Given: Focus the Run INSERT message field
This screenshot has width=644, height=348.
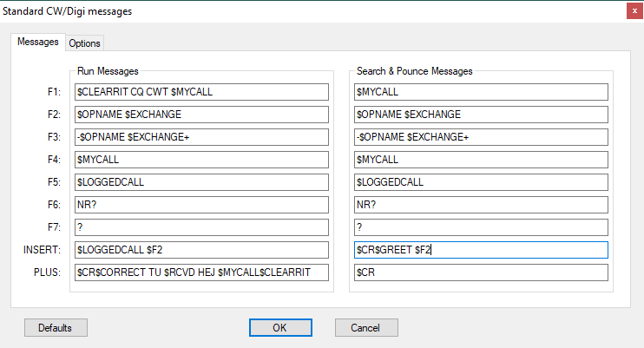Looking at the screenshot, I should coord(201,250).
